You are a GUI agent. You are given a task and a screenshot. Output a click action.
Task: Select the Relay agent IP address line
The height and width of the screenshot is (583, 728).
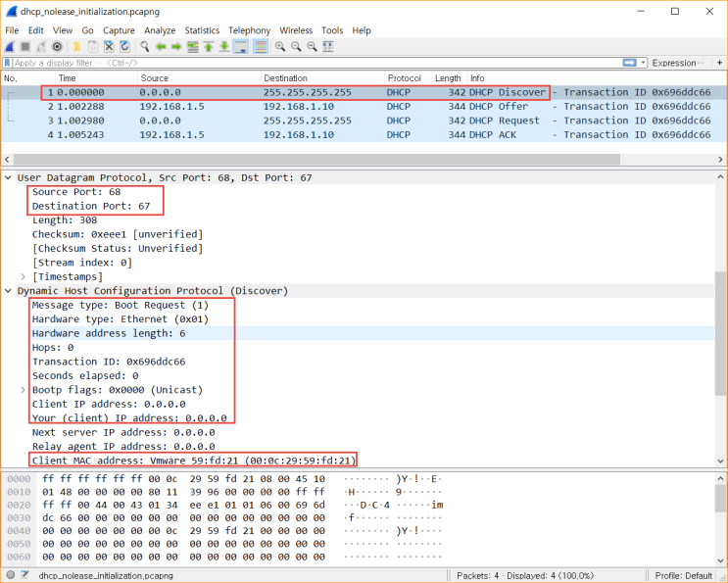pyautogui.click(x=123, y=447)
